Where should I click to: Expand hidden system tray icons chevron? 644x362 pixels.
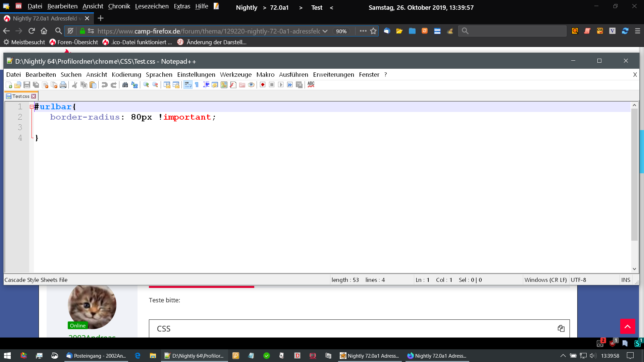[563, 356]
